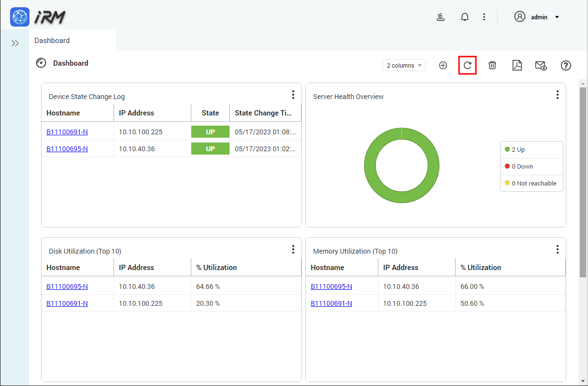The width and height of the screenshot is (588, 386).
Task: Open the 2 columns dropdown
Action: coord(404,65)
